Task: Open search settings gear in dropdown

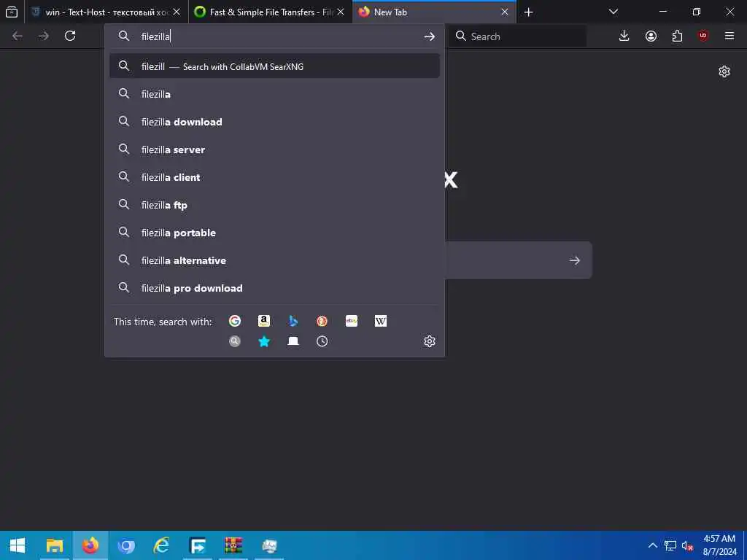Action: (x=429, y=341)
